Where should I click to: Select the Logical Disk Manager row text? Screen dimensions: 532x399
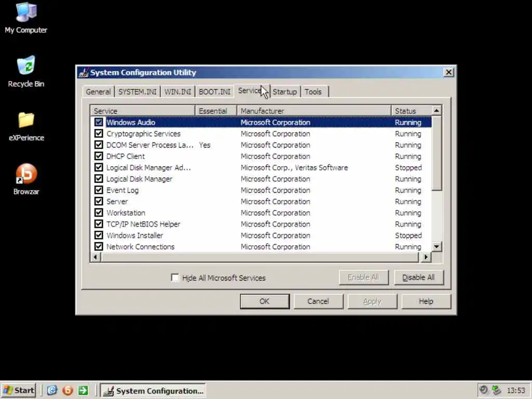[139, 179]
